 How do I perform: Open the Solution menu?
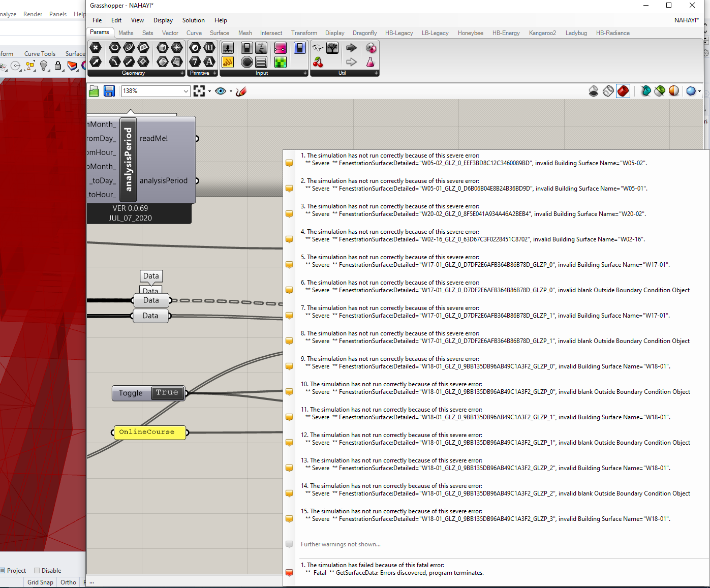pyautogui.click(x=194, y=20)
